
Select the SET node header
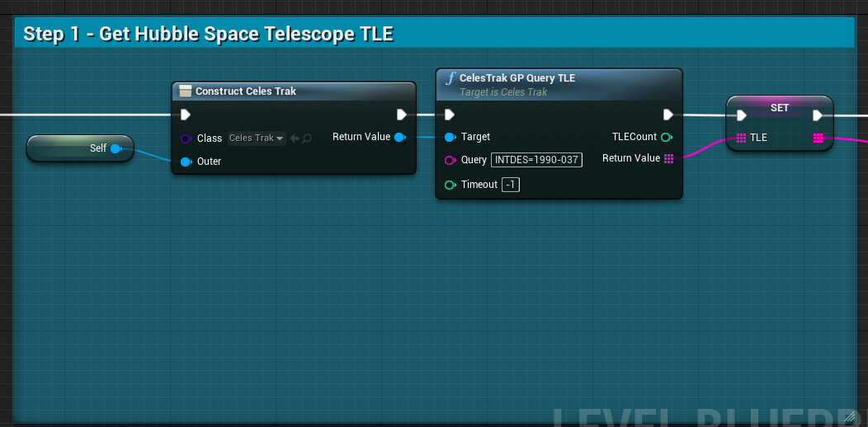click(x=780, y=108)
